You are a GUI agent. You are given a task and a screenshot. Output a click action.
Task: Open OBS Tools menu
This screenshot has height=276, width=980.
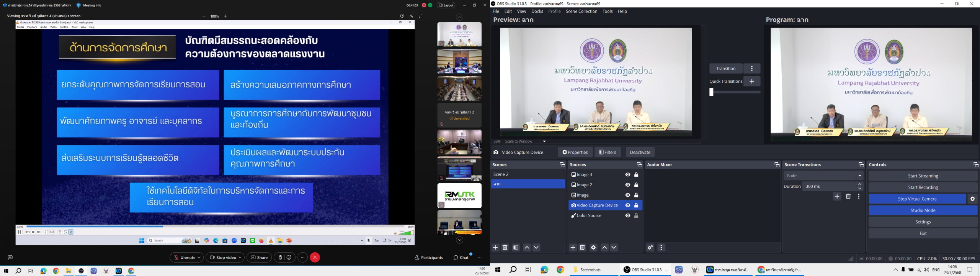(608, 11)
